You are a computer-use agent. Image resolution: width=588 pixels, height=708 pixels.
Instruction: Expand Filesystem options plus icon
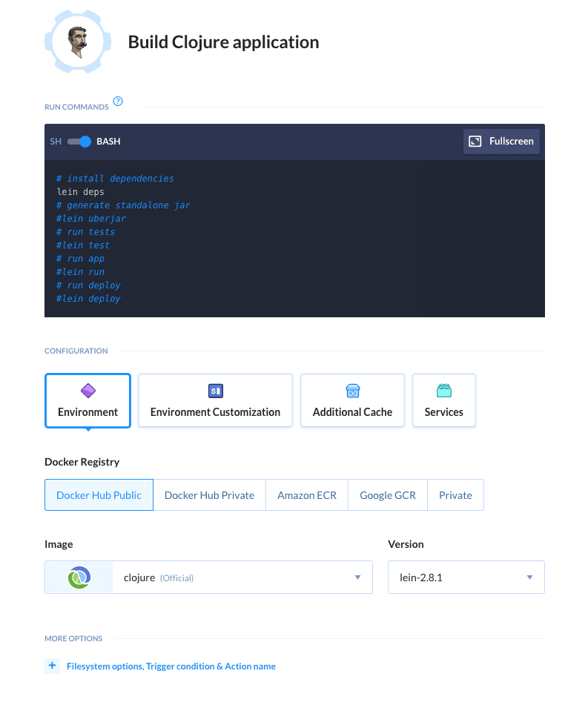point(53,666)
